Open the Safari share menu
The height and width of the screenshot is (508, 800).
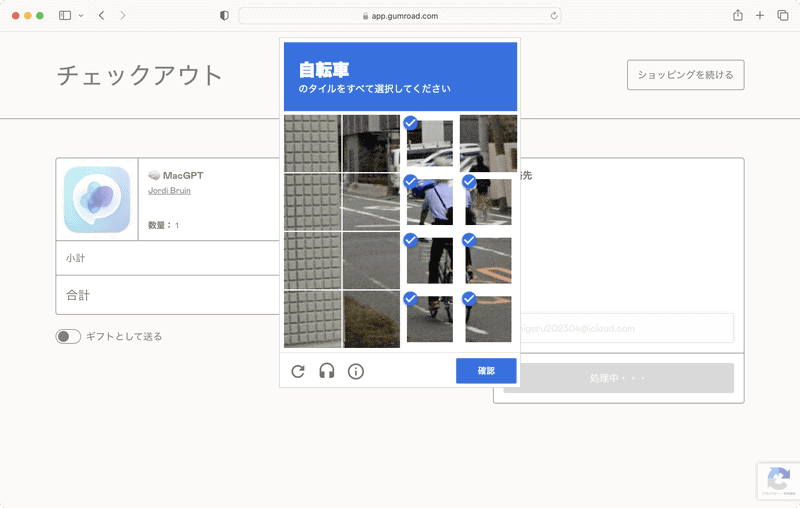pos(738,15)
